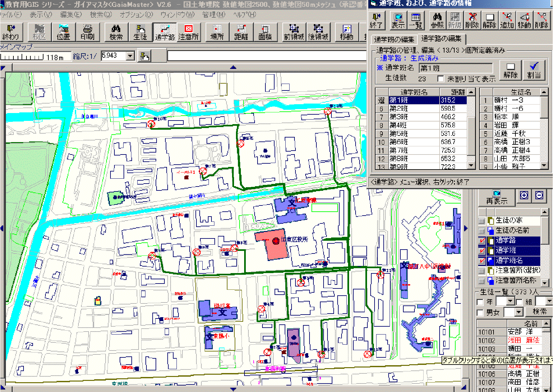
Task: Click layer list scroll down arrow
Action: point(545,283)
